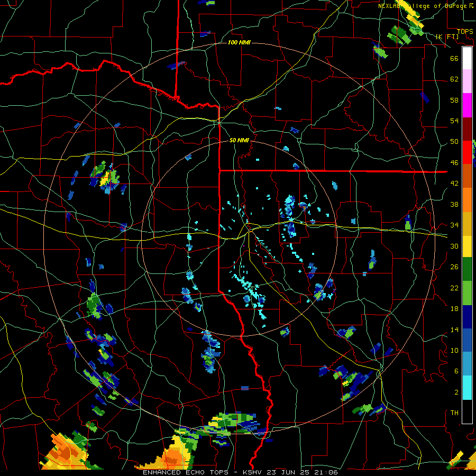Click the black TH threshold swatch
The width and height of the screenshot is (476, 476).
pos(467,411)
